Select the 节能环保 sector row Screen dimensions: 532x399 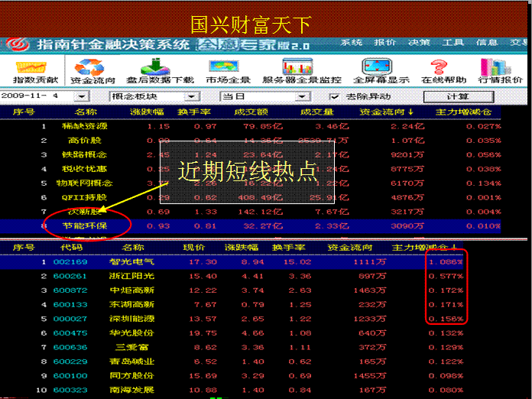pos(251,226)
